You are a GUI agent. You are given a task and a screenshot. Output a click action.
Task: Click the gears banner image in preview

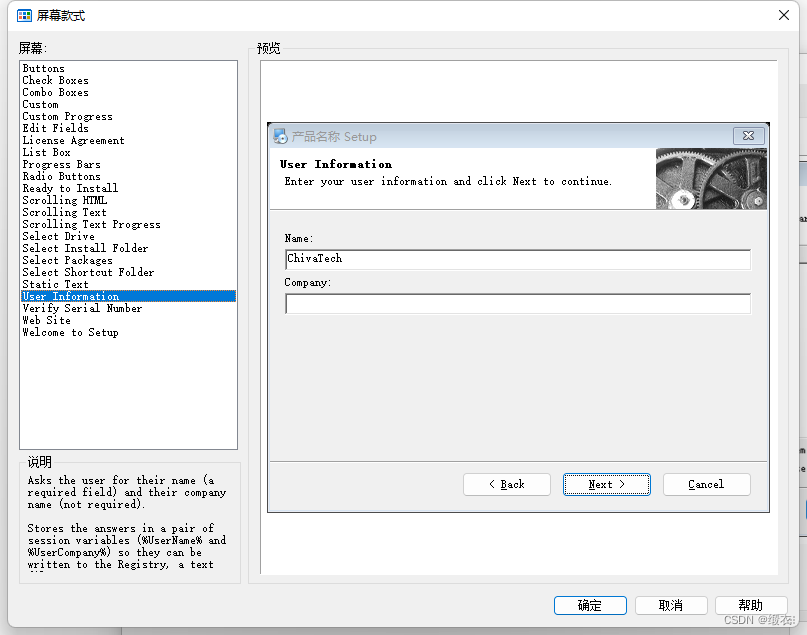711,179
